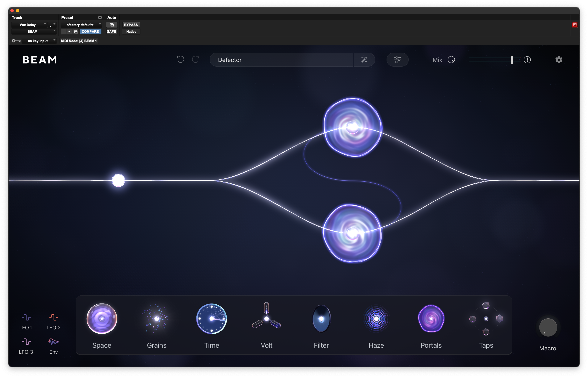
Task: Click the Defector preset name field
Action: 281,60
